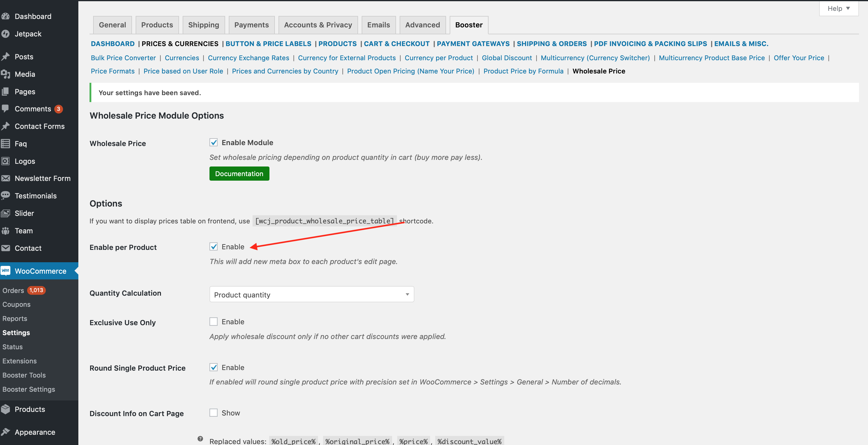Click the Appearance brush icon
This screenshot has height=445, width=868.
tap(5, 432)
